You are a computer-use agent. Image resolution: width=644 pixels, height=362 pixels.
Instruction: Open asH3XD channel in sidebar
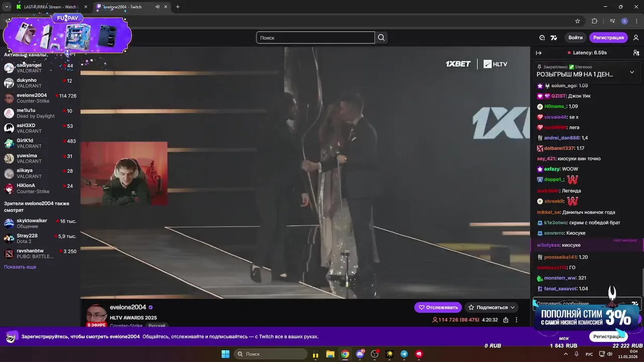pyautogui.click(x=39, y=128)
